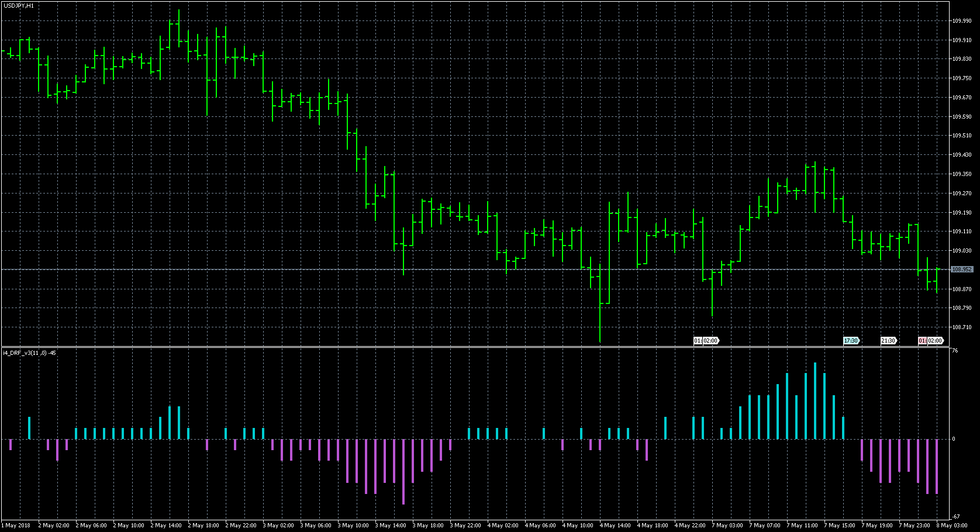Viewport: 980px width, 532px height.
Task: Click time axis label 7 May 19:00
Action: pyautogui.click(x=877, y=526)
